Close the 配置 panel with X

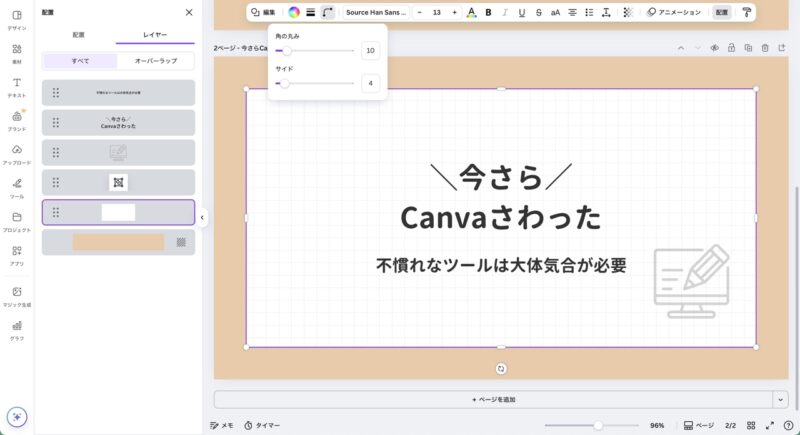(189, 12)
